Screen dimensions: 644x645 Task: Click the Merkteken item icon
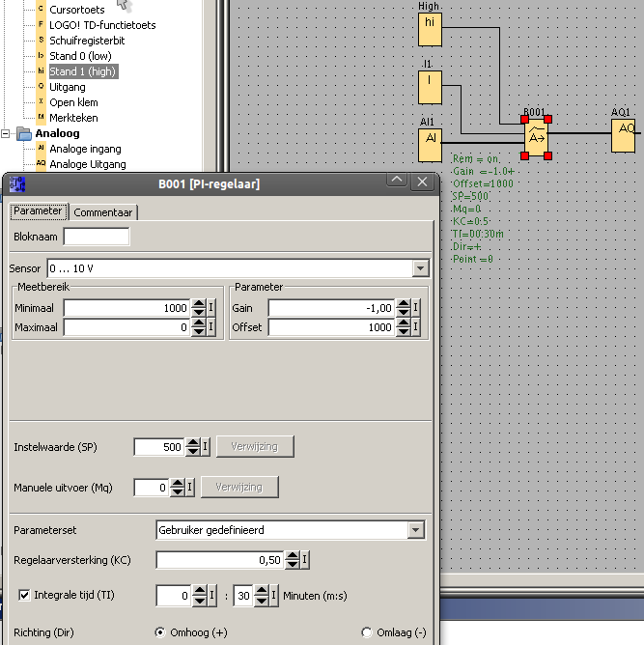coord(41,118)
